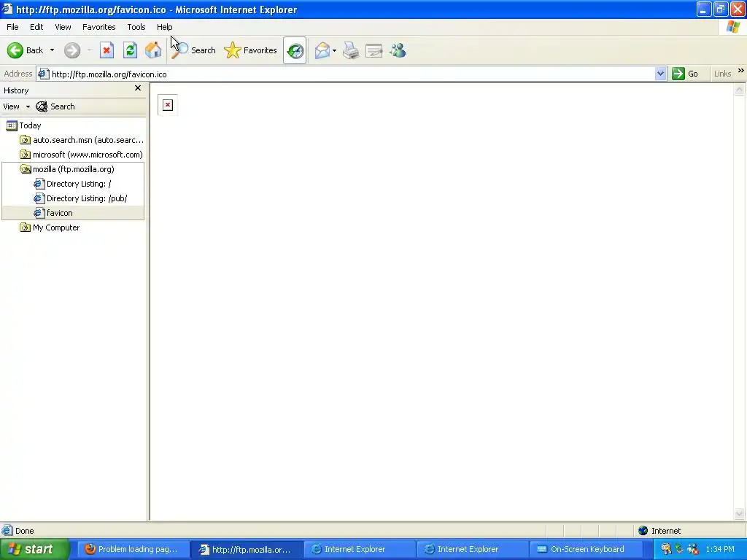
Task: Click the page scrollbar down arrow
Action: point(739,513)
